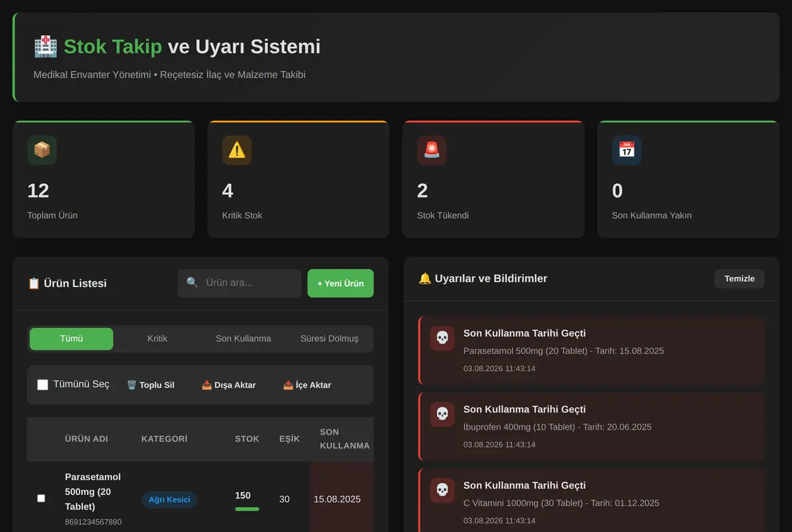Click the hospital icon in the page header

46,47
